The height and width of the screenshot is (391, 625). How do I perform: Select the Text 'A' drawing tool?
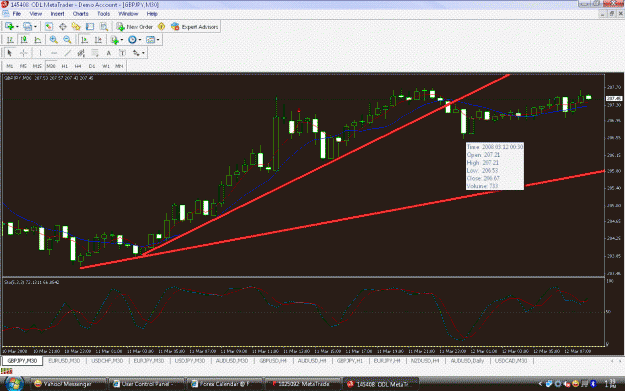(108, 53)
